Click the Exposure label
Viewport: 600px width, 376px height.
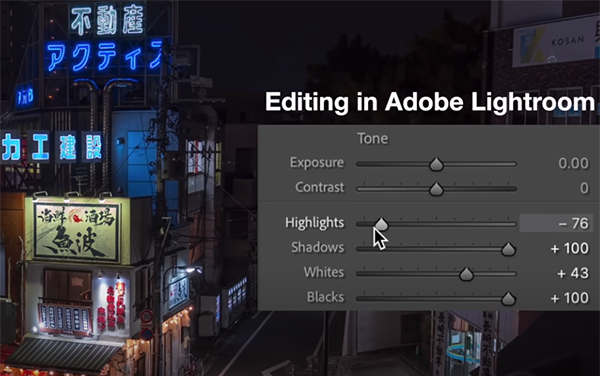coord(317,163)
